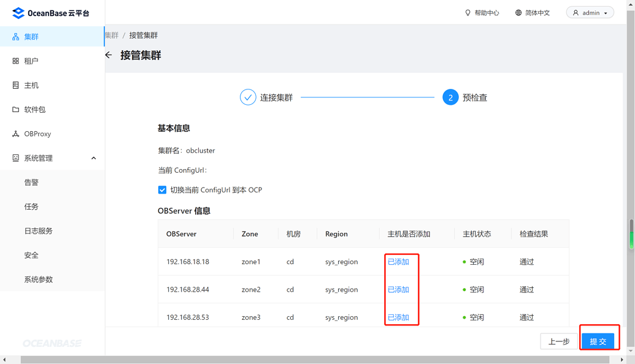
Task: Click the back arrow next to 接管集群
Action: (x=108, y=55)
